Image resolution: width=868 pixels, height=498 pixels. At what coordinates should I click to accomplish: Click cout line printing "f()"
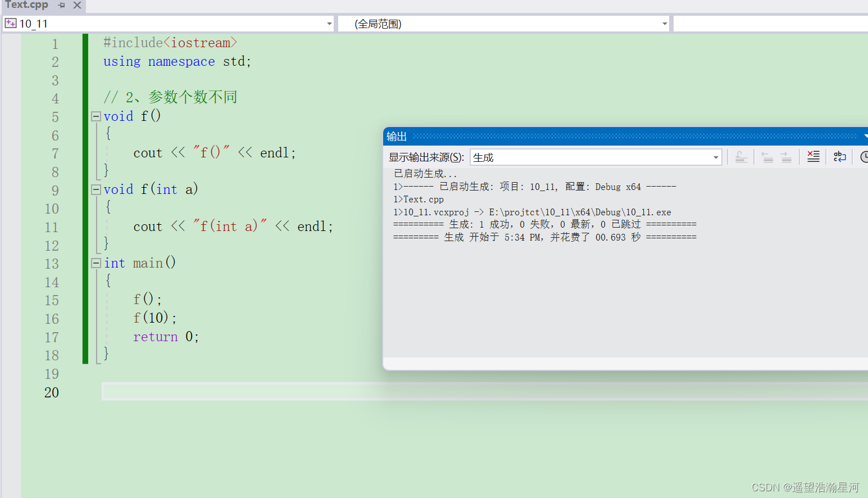pyautogui.click(x=215, y=153)
